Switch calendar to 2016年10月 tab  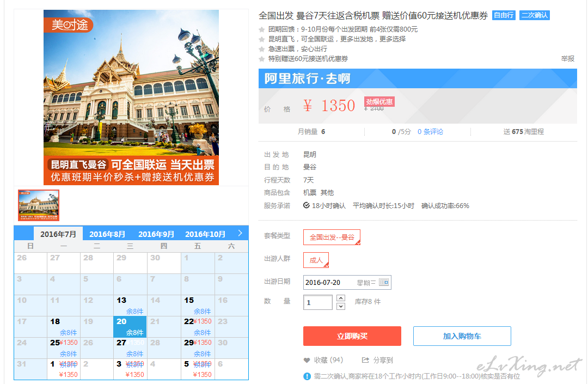(x=205, y=234)
